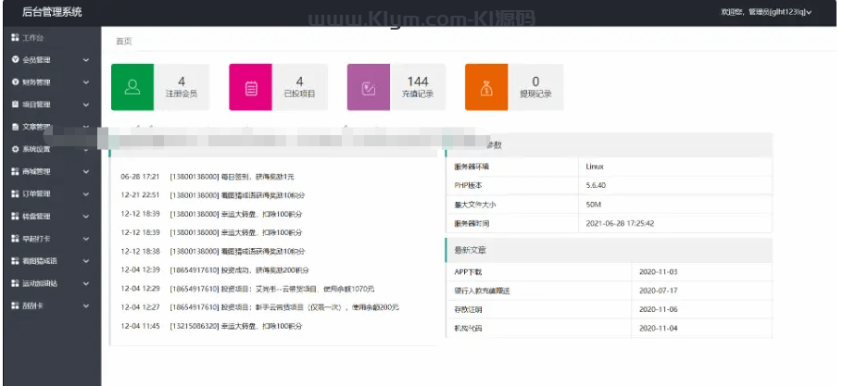This screenshot has width=868, height=386.
Task: Click the 工作台 sidebar icon
Action: tap(15, 38)
